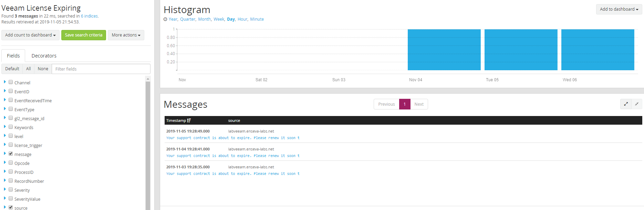This screenshot has width=644, height=210.
Task: Click the Filter fields input box
Action: point(101,69)
